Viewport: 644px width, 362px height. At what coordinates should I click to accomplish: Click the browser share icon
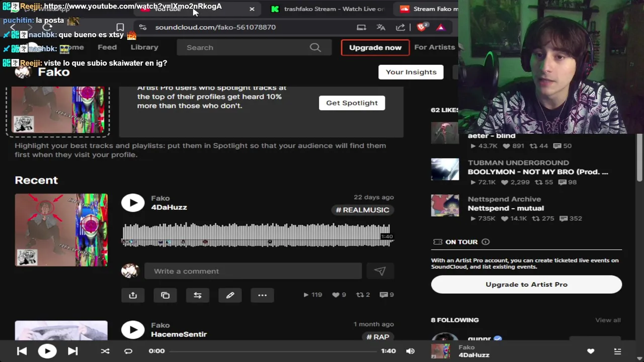400,27
